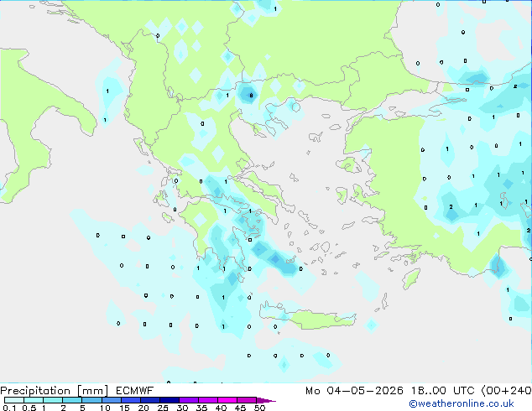532x411 pixels.
Task: Click the Mo 04-05-2026 date text
Action: 354,391
